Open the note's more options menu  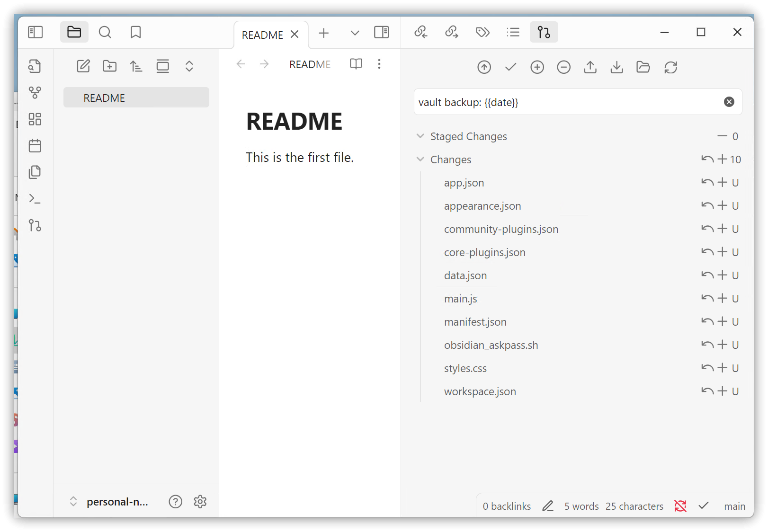tap(379, 64)
